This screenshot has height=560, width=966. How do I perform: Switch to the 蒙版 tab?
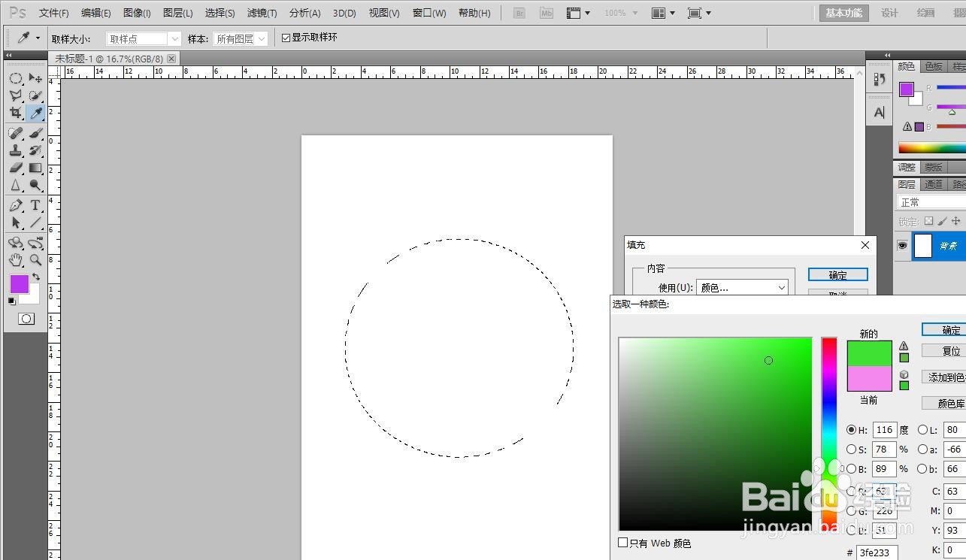(933, 167)
